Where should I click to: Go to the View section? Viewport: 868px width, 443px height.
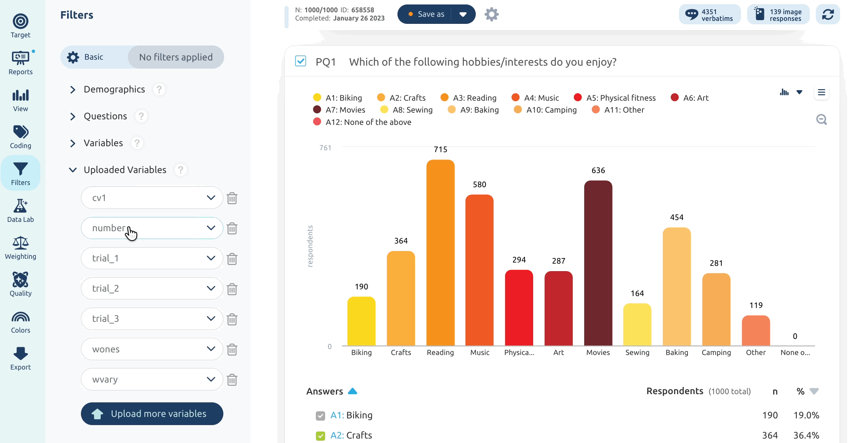[21, 100]
